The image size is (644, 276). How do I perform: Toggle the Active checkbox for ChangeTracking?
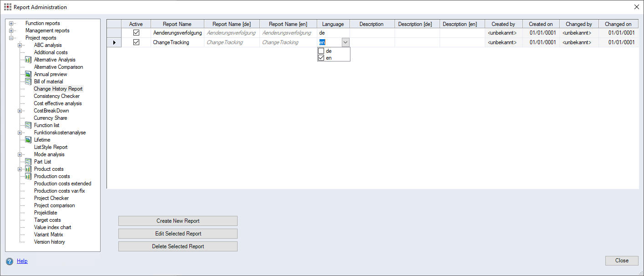136,42
